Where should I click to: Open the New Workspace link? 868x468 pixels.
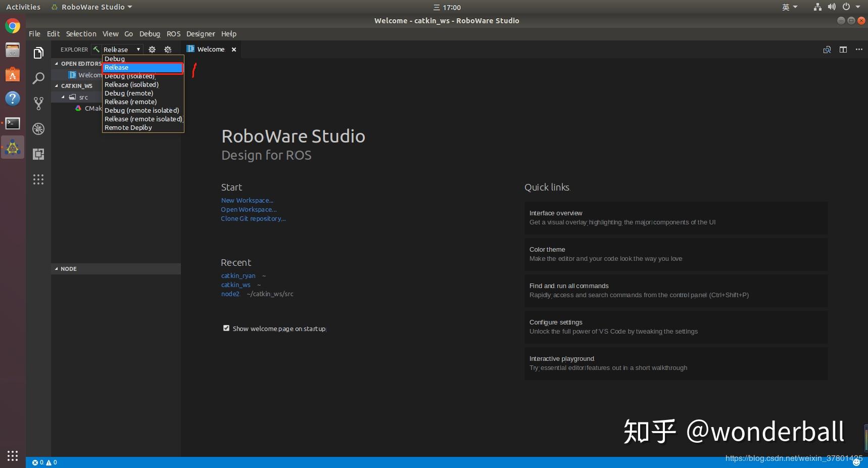pyautogui.click(x=247, y=200)
